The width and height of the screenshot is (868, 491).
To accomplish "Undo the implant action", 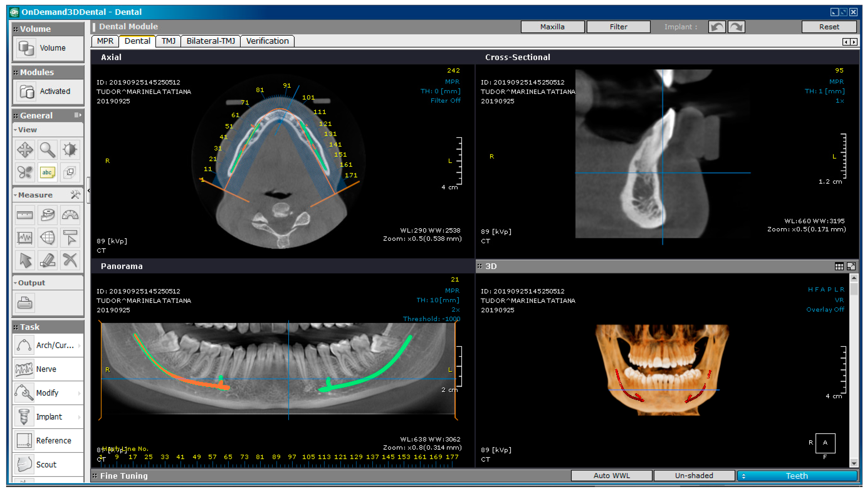I will coord(717,27).
